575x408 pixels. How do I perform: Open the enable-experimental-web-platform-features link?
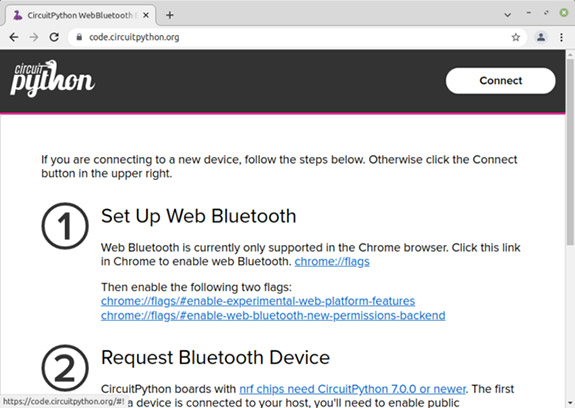[258, 301]
